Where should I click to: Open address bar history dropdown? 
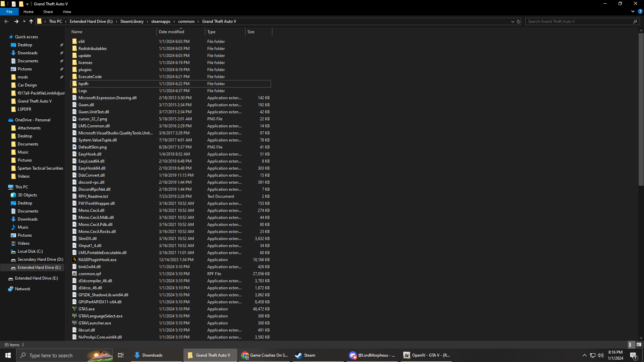(513, 21)
